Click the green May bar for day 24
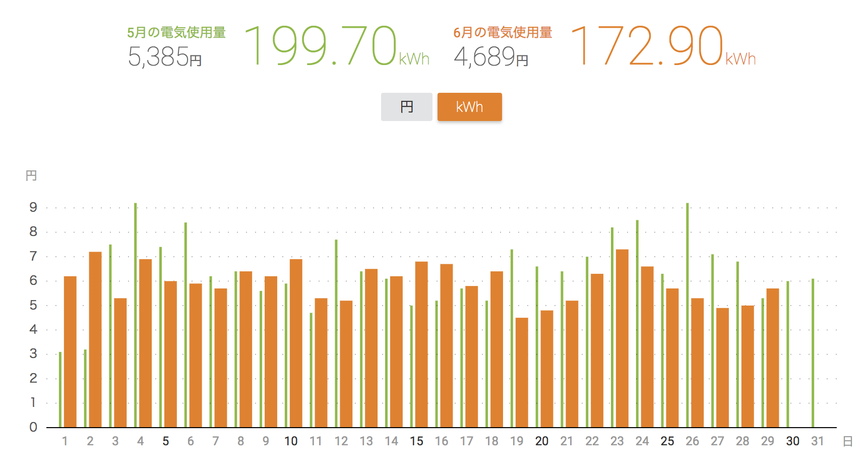This screenshot has width=868, height=471. click(637, 324)
